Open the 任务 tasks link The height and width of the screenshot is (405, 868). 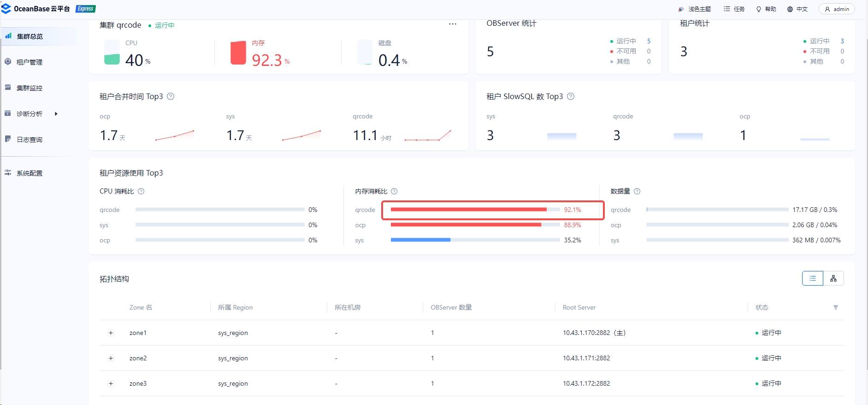pyautogui.click(x=734, y=9)
